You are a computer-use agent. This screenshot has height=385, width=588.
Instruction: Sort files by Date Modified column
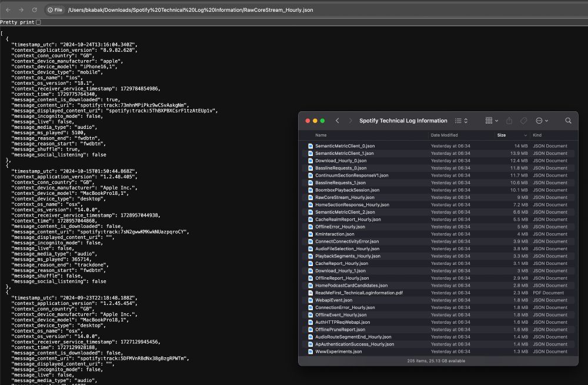(444, 135)
